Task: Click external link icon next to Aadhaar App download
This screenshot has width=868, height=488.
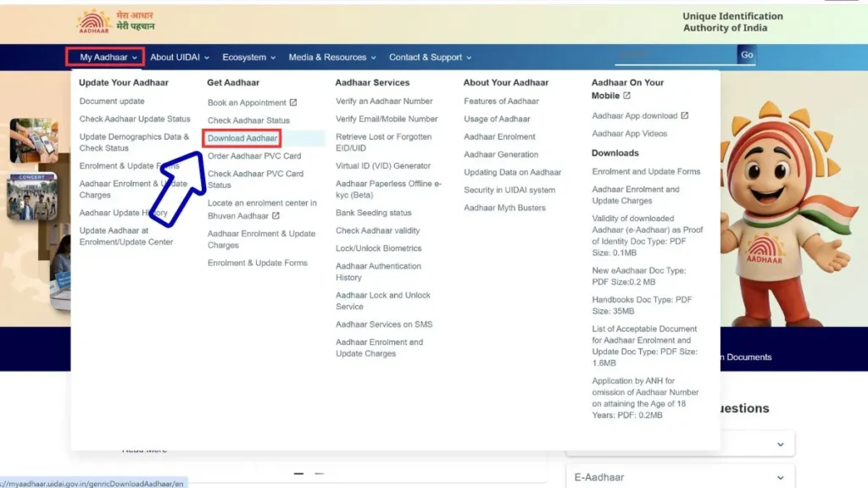Action: coord(685,115)
